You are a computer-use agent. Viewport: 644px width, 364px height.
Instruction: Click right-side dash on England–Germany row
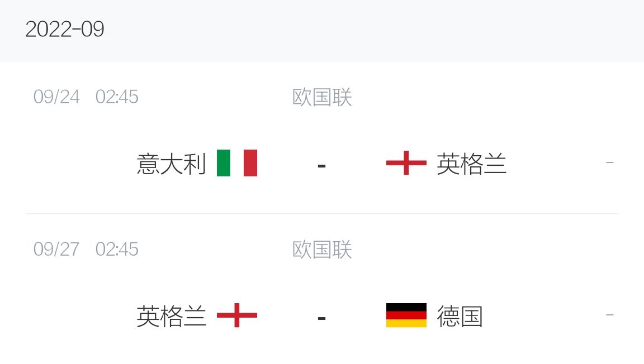pos(610,315)
